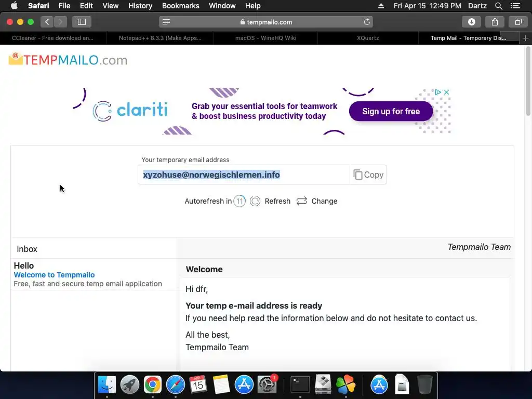Image resolution: width=532 pixels, height=399 pixels.
Task: Open Launchpad from the Dock
Action: [x=129, y=385]
